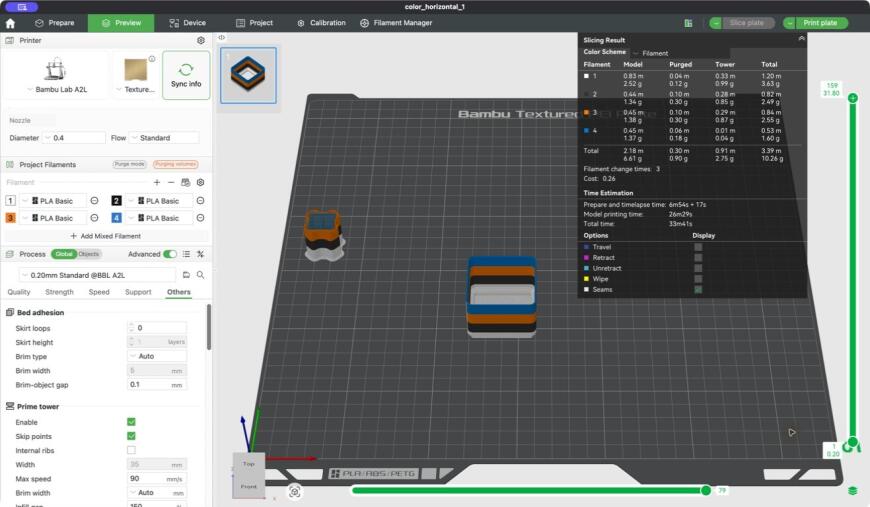Open the Brim type dropdown
This screenshot has height=507, width=870.
click(157, 356)
